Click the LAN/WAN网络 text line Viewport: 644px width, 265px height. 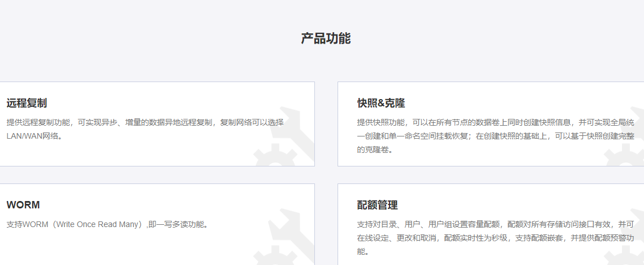tap(33, 136)
